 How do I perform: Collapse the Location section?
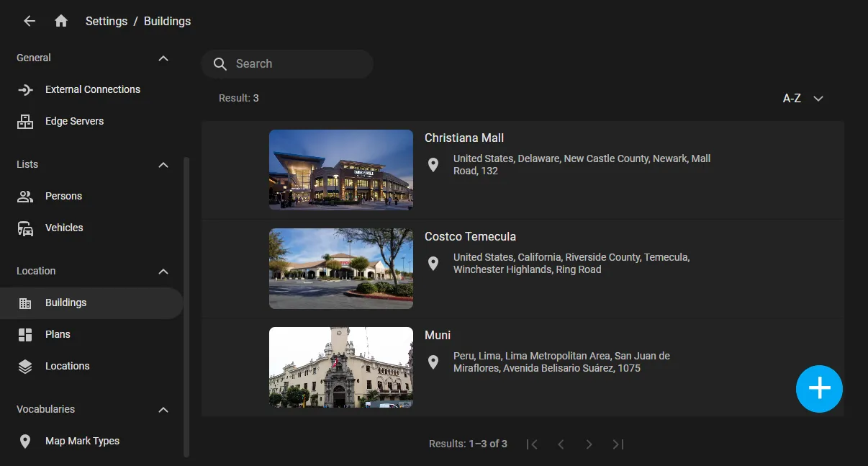(x=163, y=272)
